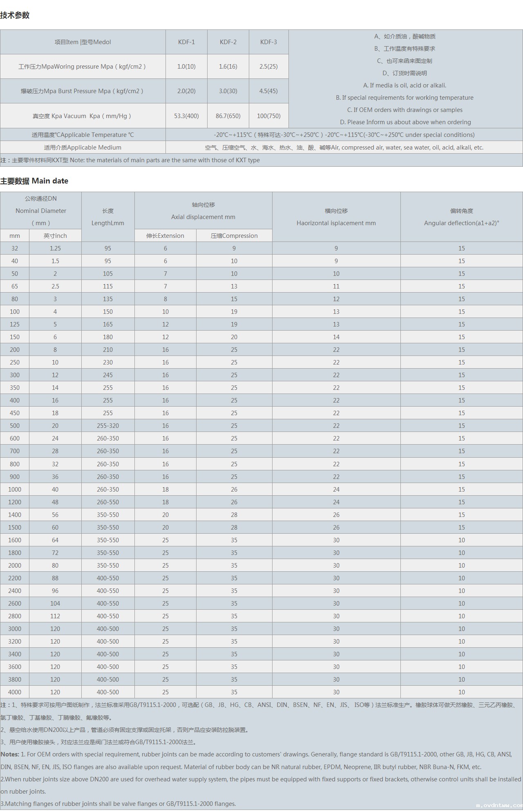Click the Angular deflection column header

pos(461,223)
